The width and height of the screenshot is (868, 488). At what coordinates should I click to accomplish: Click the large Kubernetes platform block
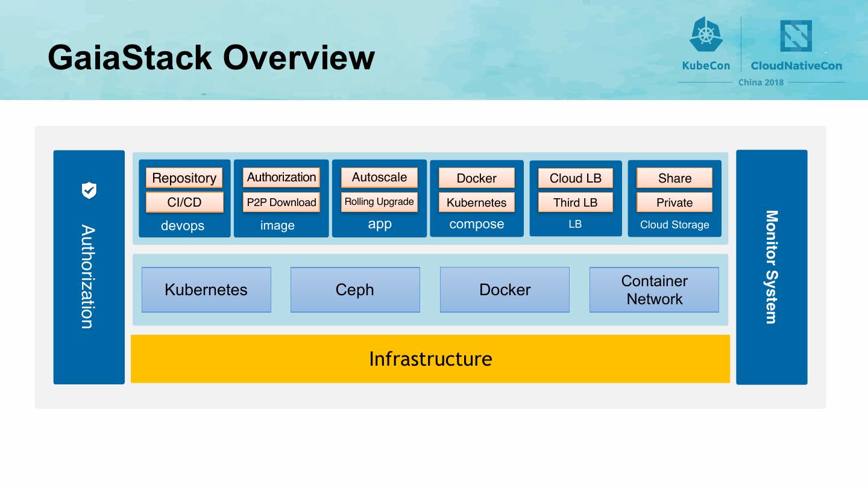pyautogui.click(x=206, y=290)
